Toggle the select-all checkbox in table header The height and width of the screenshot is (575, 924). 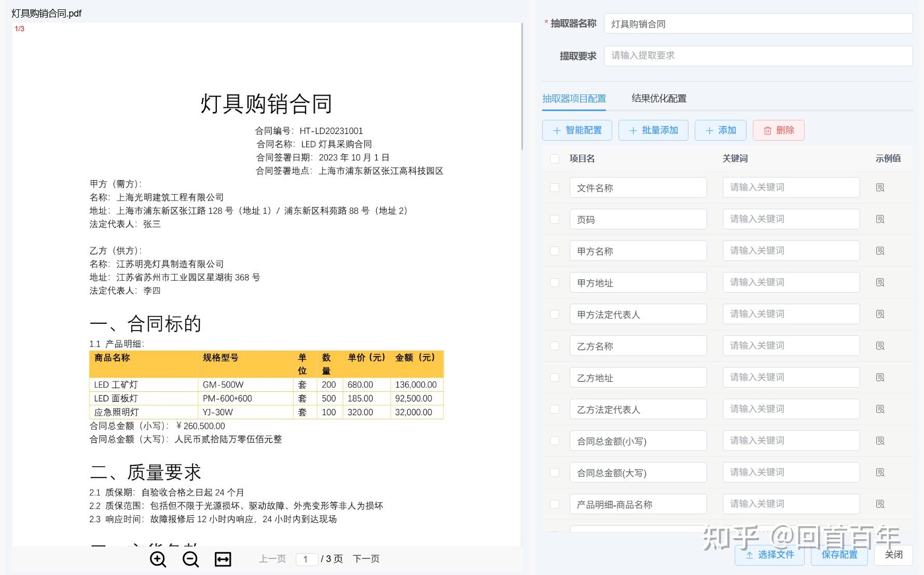click(554, 159)
